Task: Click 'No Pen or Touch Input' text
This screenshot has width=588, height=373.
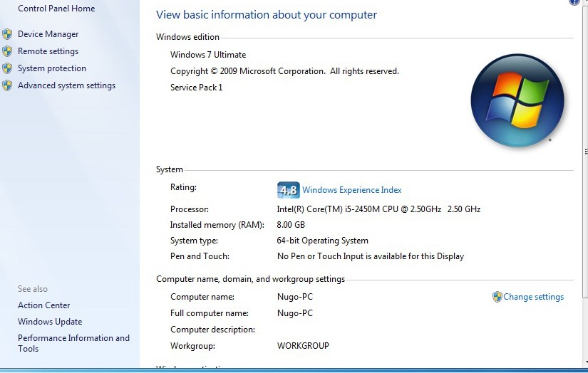Action: point(371,256)
